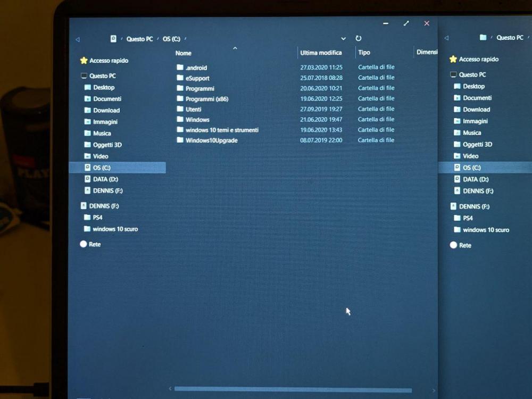Viewport: 532px width, 399px height.
Task: Click Questo PC breadcrumb in front window
Action: [x=139, y=39]
